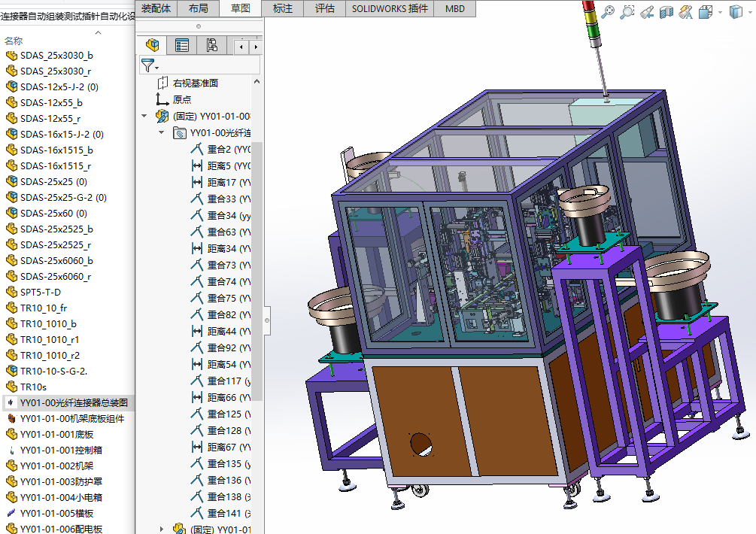Expand the bottom (固定) YY01-01 component
This screenshot has height=534, width=756.
[161, 529]
